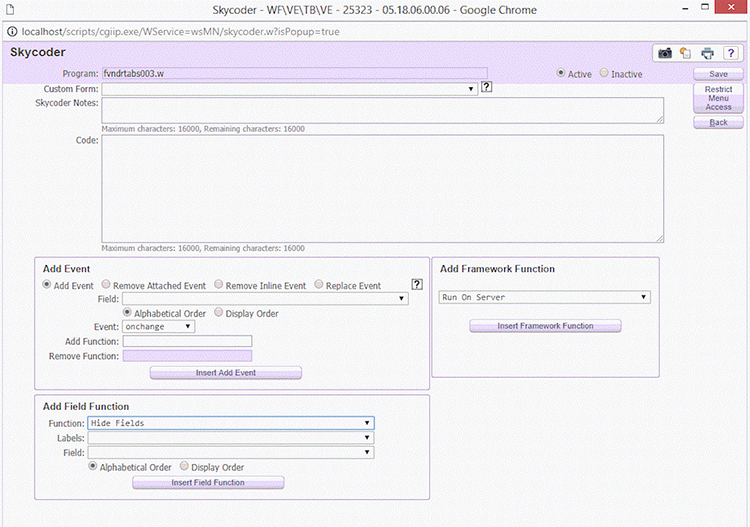Select Display Order in Add Field Function

[184, 466]
